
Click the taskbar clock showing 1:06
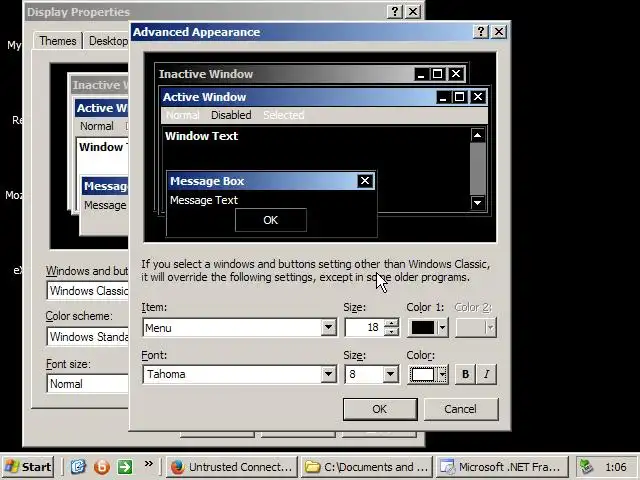coord(616,467)
